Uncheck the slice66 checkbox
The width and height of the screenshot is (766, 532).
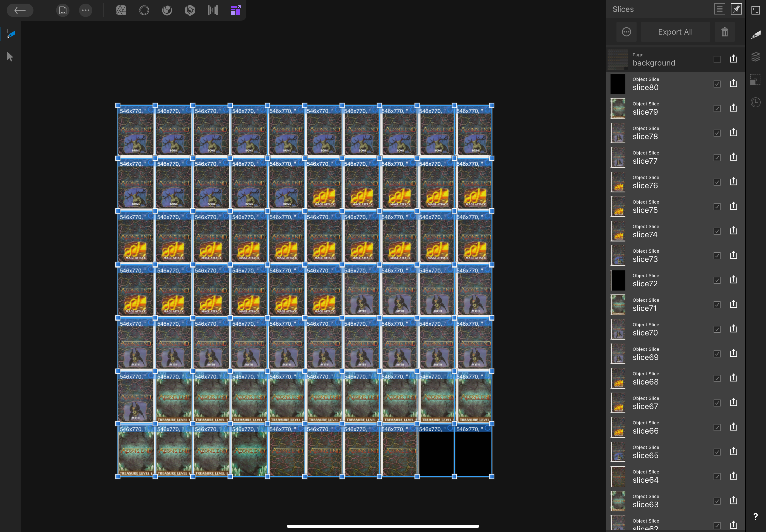click(717, 427)
